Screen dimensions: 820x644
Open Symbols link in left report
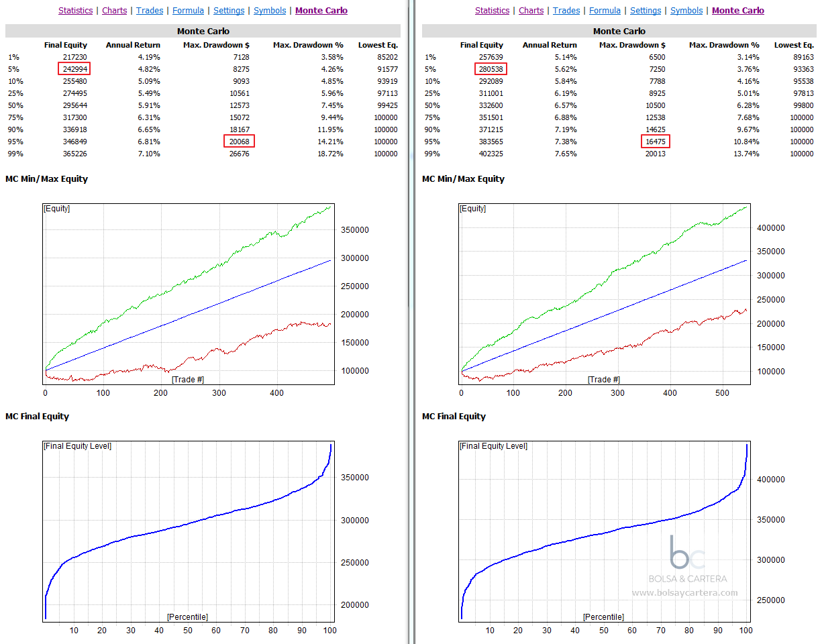(270, 11)
